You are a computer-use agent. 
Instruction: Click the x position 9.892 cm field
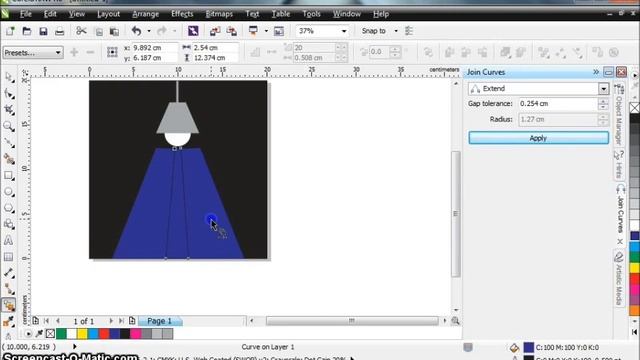click(x=154, y=48)
